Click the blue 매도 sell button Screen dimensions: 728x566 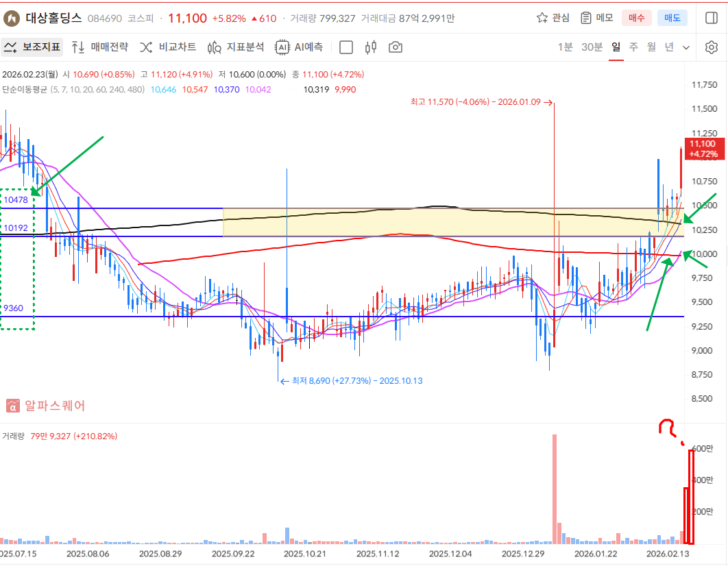click(x=672, y=18)
